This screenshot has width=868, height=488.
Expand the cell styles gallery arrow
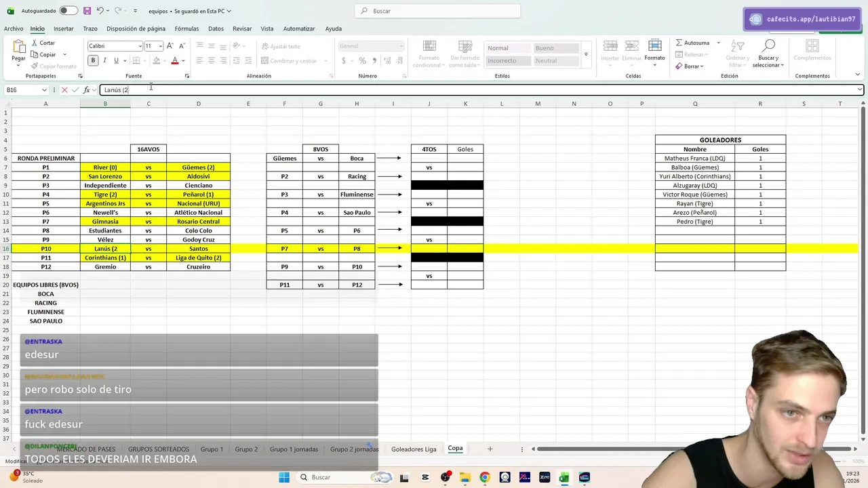[x=586, y=54]
